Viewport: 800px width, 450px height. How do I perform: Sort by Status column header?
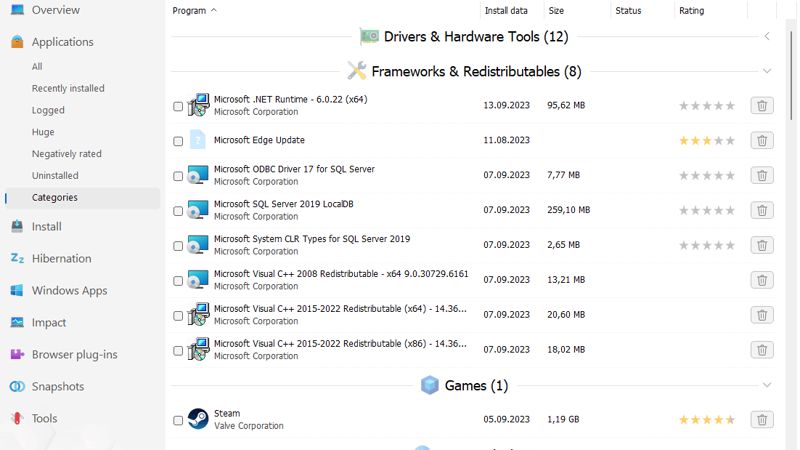coord(628,11)
